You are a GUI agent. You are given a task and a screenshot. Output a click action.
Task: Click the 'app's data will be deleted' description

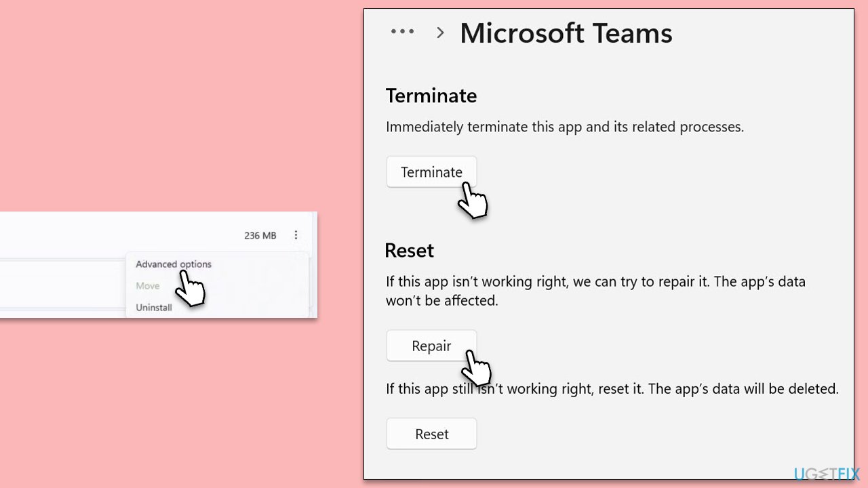pyautogui.click(x=612, y=389)
